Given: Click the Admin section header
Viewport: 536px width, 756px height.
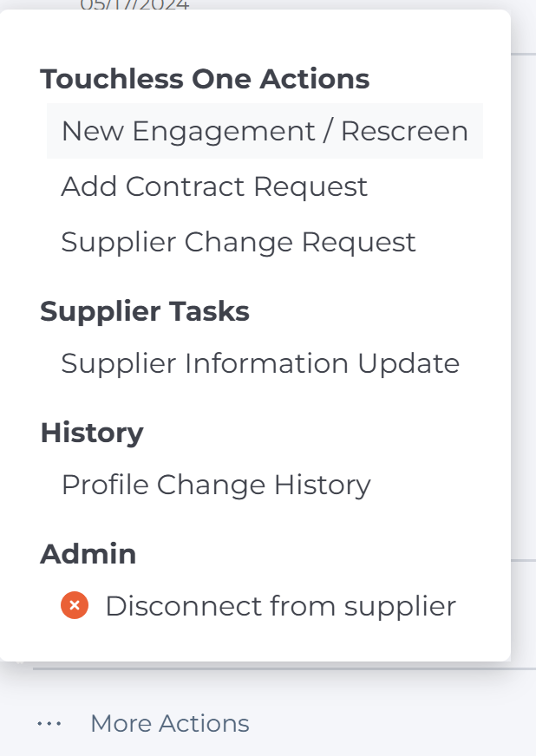Looking at the screenshot, I should [88, 553].
